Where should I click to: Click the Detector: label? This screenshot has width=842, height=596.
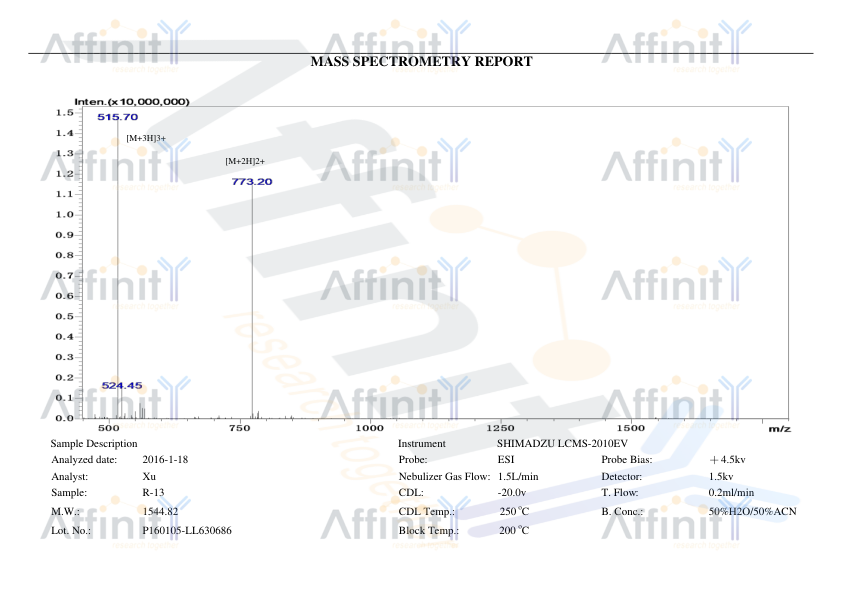point(622,477)
